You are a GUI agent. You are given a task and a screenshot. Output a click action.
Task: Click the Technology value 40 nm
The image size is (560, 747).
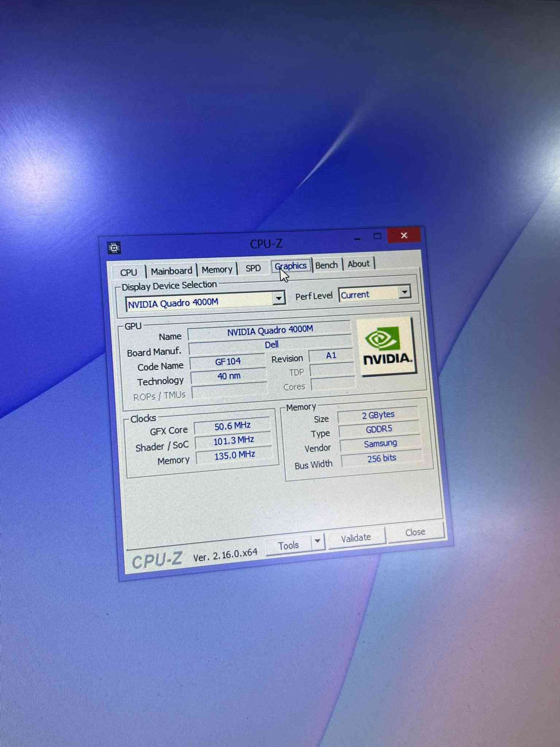pos(229,376)
